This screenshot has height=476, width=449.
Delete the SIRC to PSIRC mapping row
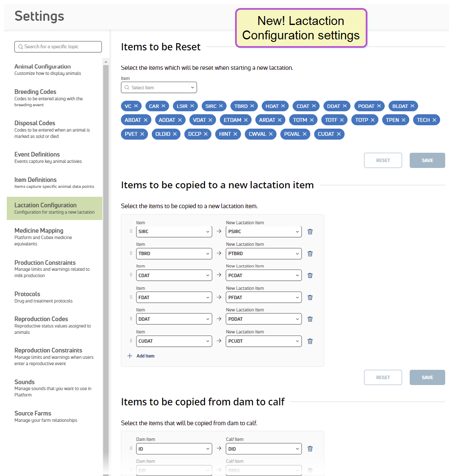[x=310, y=231]
